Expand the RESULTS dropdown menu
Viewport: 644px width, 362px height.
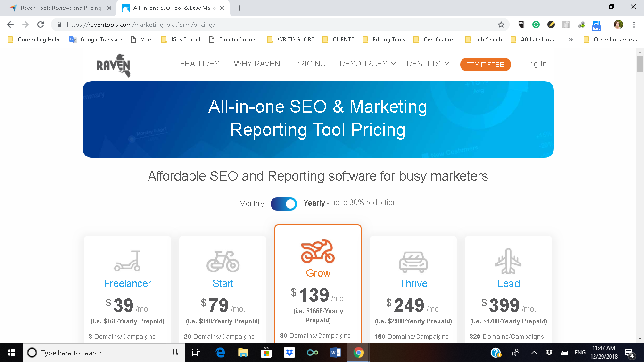[428, 64]
